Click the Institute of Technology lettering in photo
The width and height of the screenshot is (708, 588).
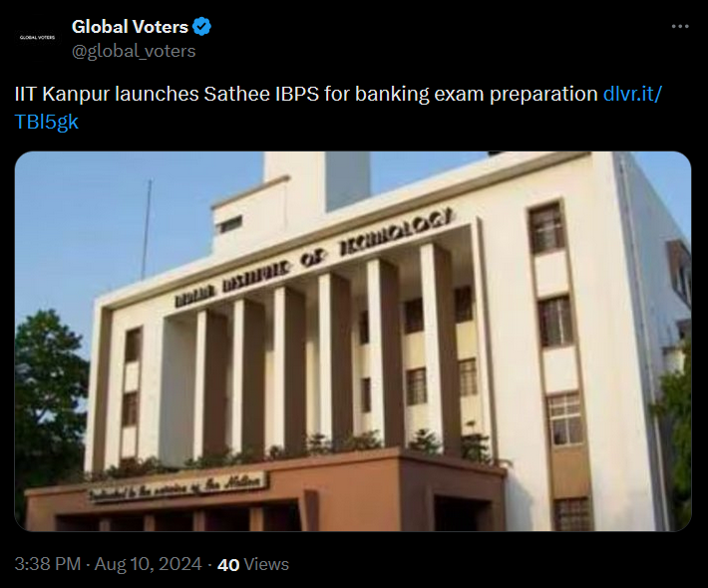click(313, 258)
